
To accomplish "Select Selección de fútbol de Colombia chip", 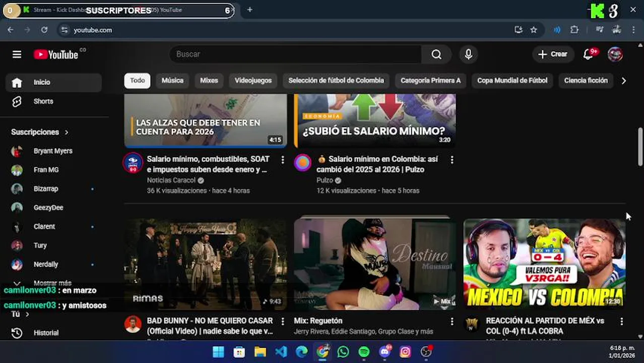I will tap(336, 80).
